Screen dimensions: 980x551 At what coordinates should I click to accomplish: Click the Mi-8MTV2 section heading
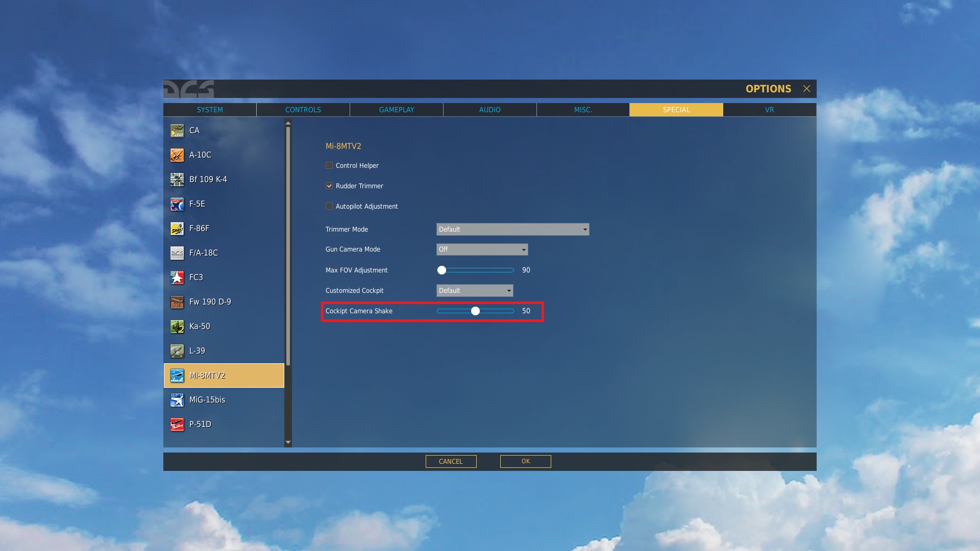[344, 146]
